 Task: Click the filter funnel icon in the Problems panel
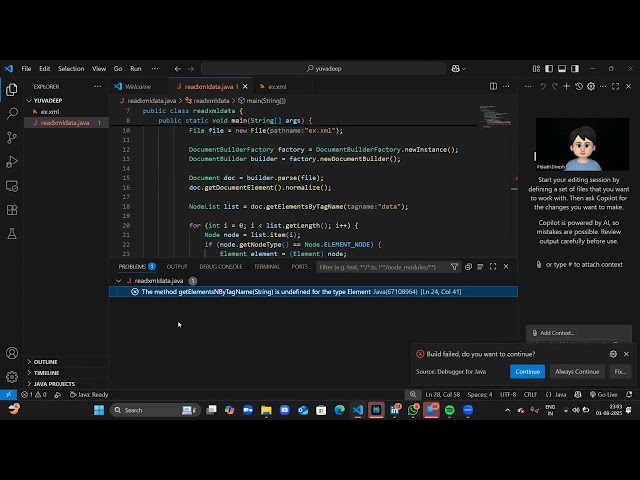click(x=454, y=267)
